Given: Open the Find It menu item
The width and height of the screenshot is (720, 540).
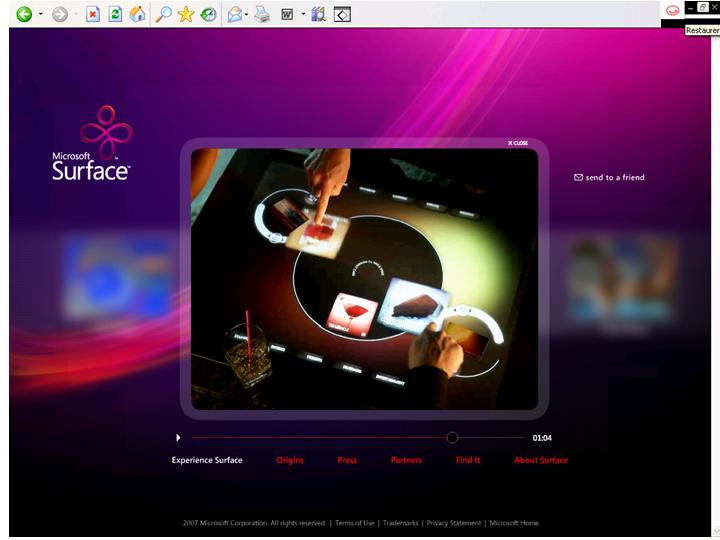Looking at the screenshot, I should [x=468, y=460].
